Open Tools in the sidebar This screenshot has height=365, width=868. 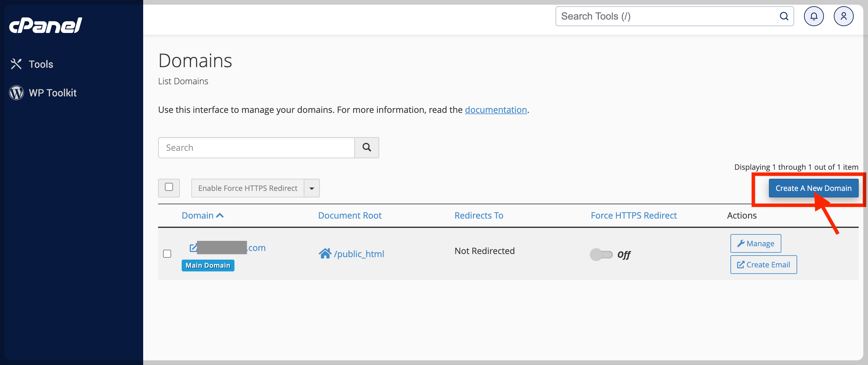[40, 64]
